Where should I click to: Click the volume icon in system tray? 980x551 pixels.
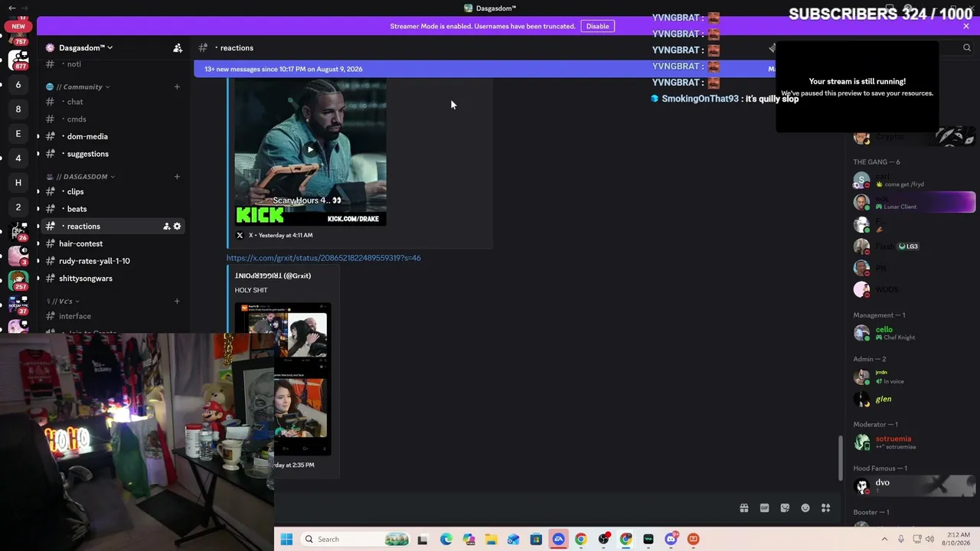(x=930, y=540)
